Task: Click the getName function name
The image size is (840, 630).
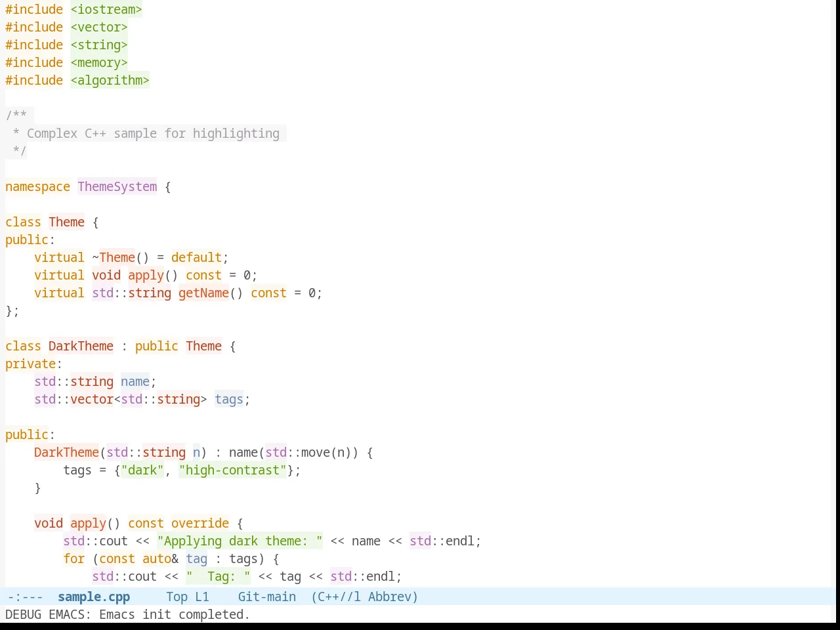Action: click(x=203, y=293)
